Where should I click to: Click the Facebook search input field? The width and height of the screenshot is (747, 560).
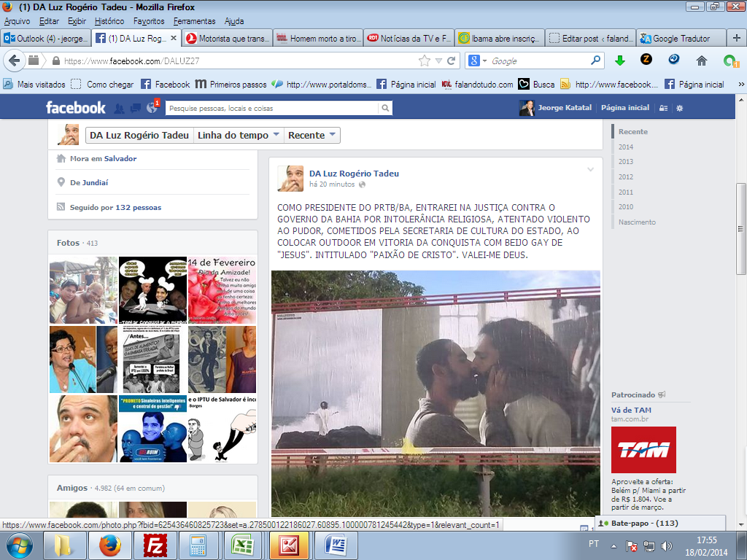click(x=271, y=108)
